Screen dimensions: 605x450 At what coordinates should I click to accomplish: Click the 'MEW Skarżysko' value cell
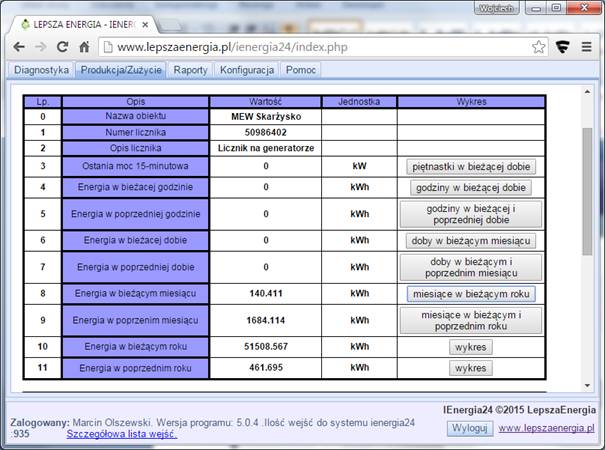(x=265, y=117)
